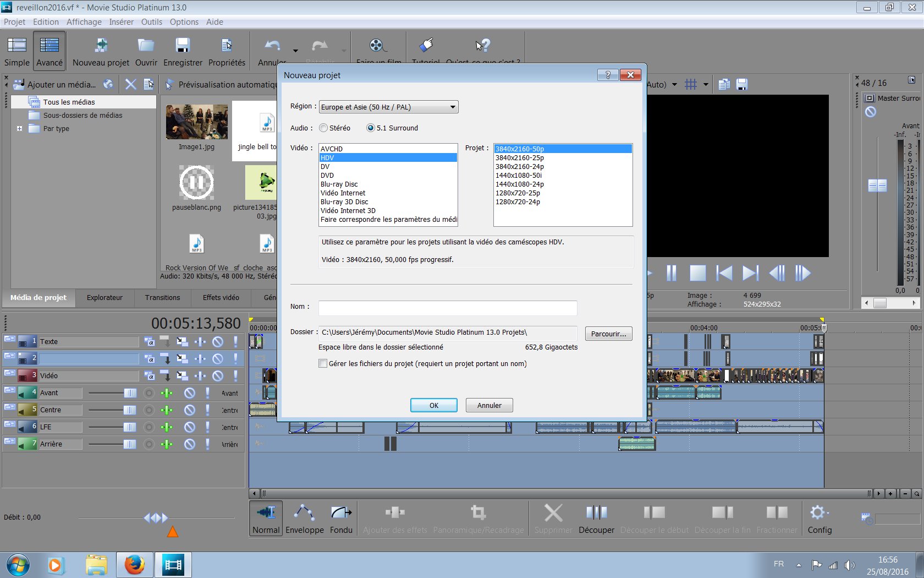This screenshot has width=924, height=578.
Task: Open Propriétés from toolbar
Action: (x=227, y=51)
